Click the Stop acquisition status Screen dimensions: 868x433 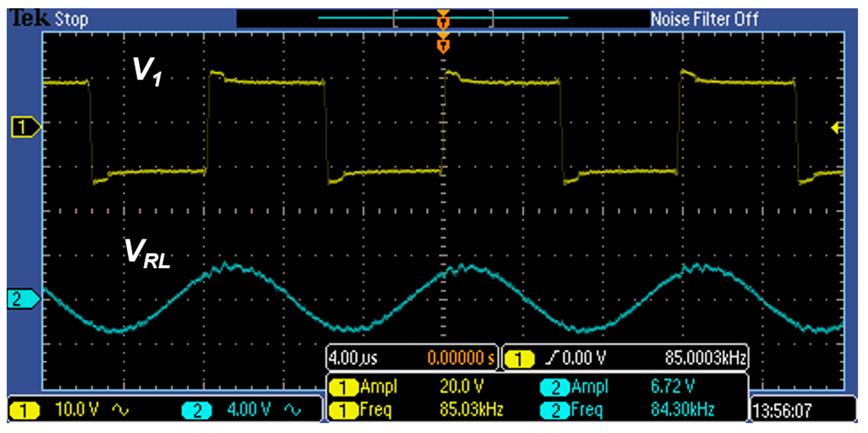click(x=71, y=19)
